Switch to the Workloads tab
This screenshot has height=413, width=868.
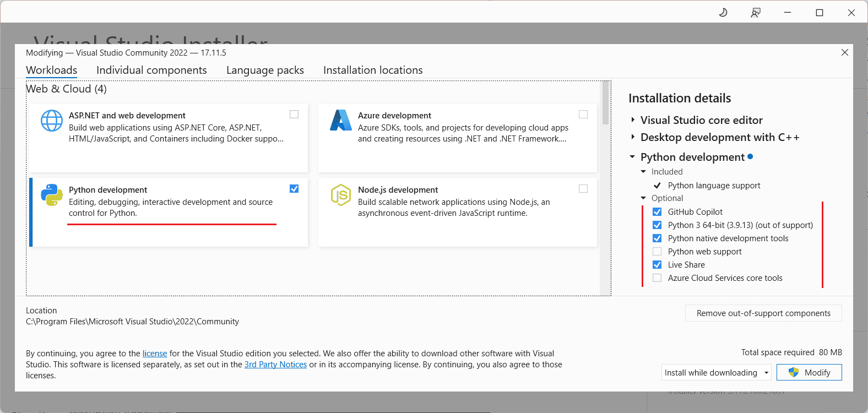tap(52, 70)
